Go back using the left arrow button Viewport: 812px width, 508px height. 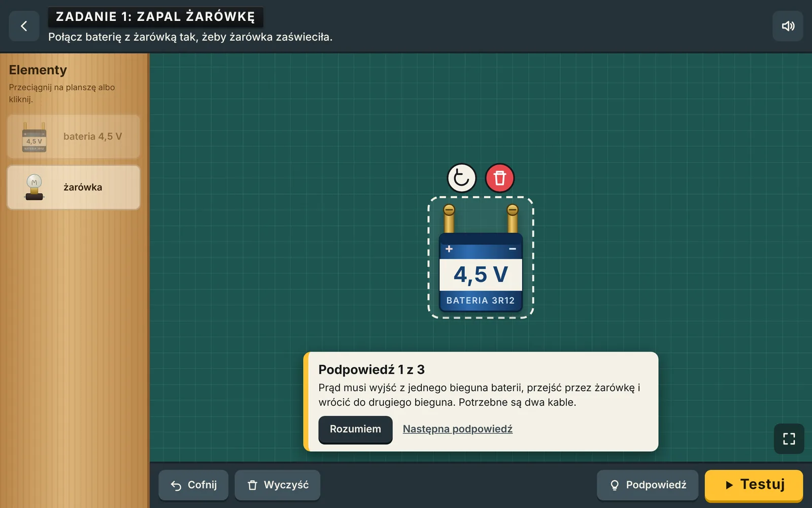24,26
